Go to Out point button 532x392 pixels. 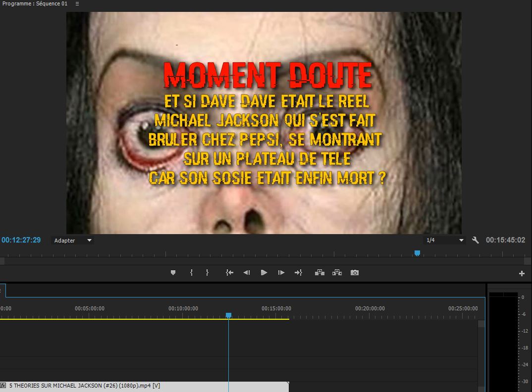click(298, 273)
